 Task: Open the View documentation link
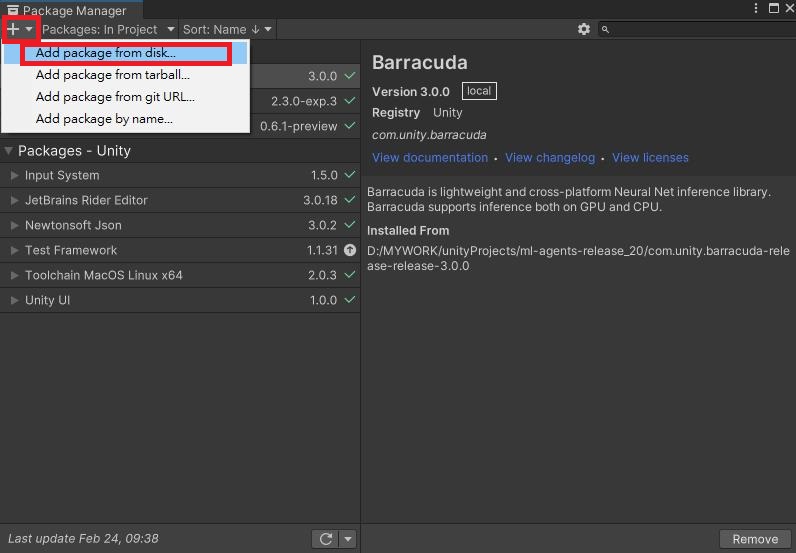click(x=430, y=158)
